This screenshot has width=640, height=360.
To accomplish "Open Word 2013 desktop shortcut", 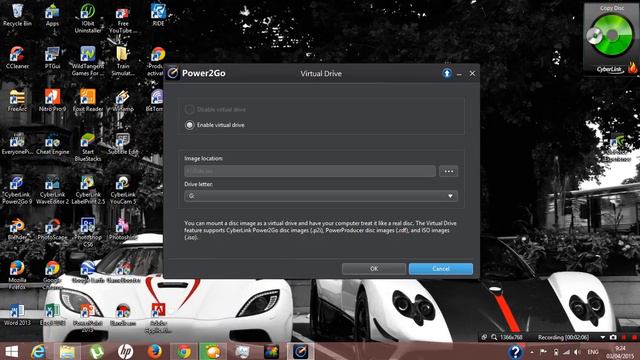I will coord(17,314).
